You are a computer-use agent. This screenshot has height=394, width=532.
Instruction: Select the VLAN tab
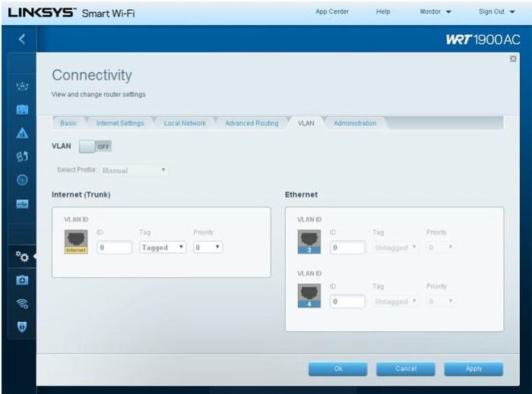[x=306, y=123]
